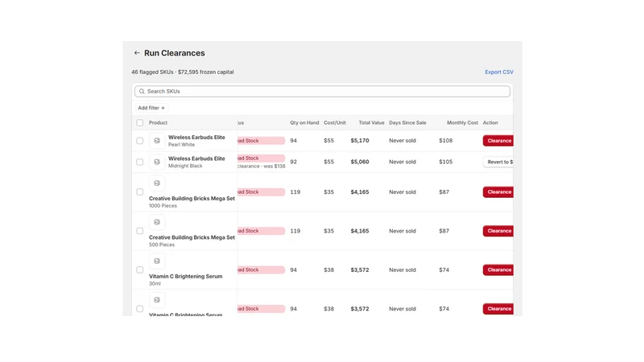Open the 500 Pieces bricks image placeholder
The height and width of the screenshot is (362, 644).
[157, 223]
